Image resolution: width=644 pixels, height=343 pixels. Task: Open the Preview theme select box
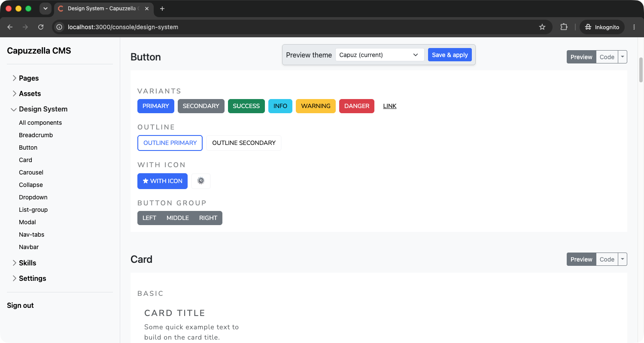click(x=380, y=55)
